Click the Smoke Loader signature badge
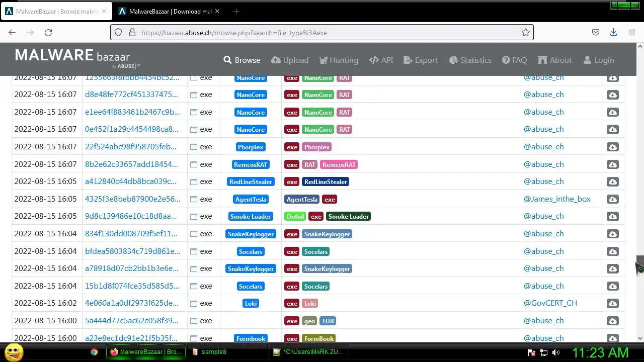 (251, 216)
